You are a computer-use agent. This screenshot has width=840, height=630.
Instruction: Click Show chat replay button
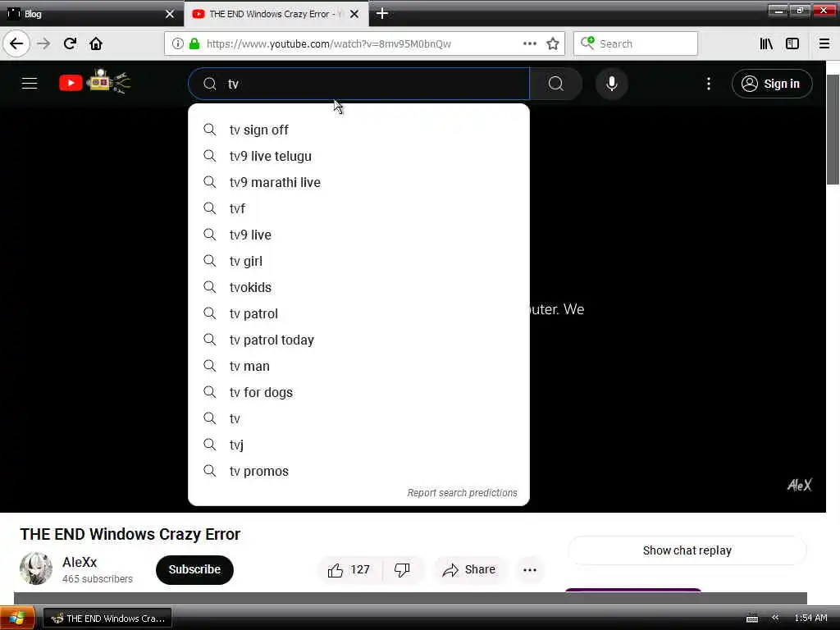point(687,550)
